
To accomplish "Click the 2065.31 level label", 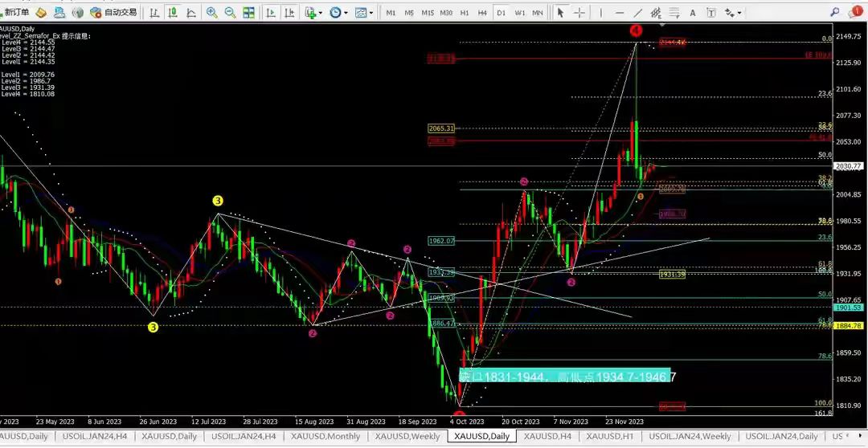I will 441,128.
